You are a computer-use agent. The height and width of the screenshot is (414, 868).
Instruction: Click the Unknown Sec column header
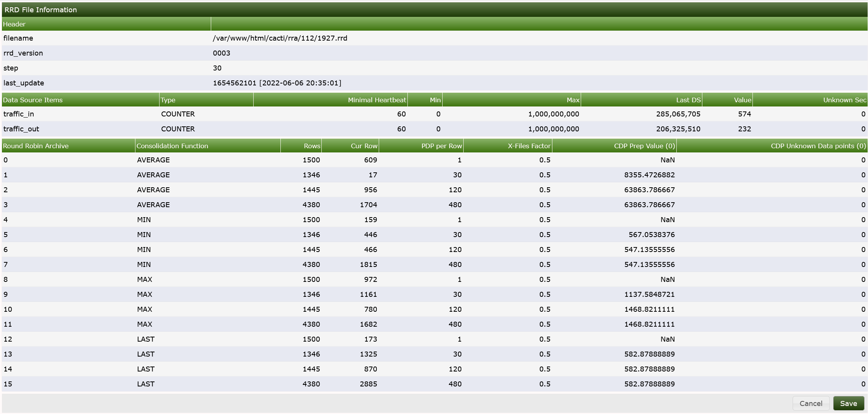(810, 100)
